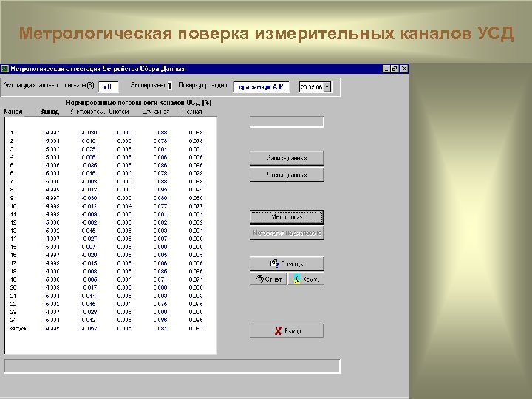Click the Запись данных button
Image resolution: width=532 pixels, height=399 pixels.
pyautogui.click(x=287, y=158)
